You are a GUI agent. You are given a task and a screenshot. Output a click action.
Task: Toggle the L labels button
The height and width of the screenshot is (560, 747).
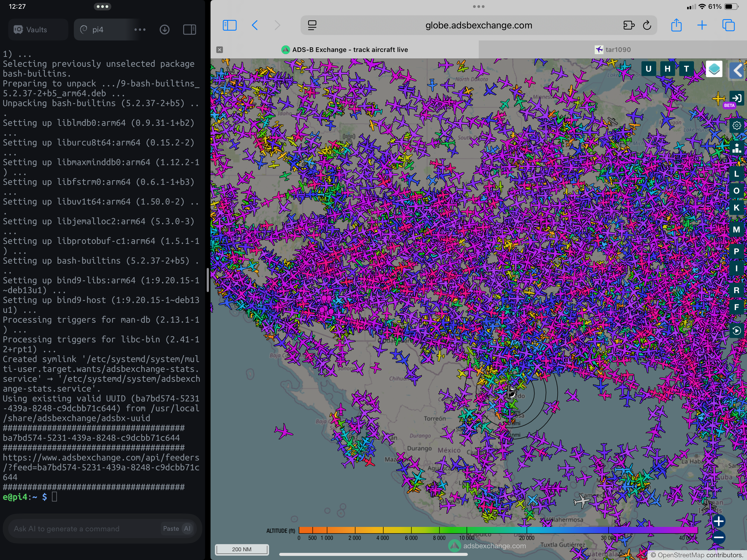(x=737, y=174)
